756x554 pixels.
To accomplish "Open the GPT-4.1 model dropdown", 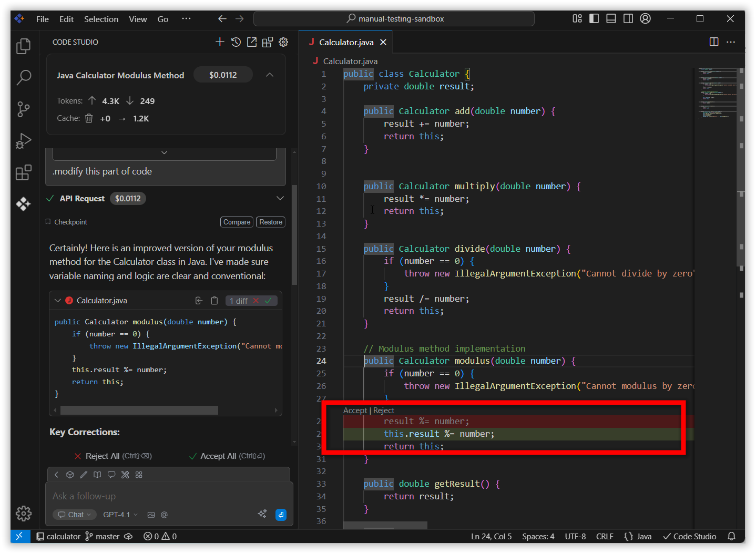I will click(120, 515).
